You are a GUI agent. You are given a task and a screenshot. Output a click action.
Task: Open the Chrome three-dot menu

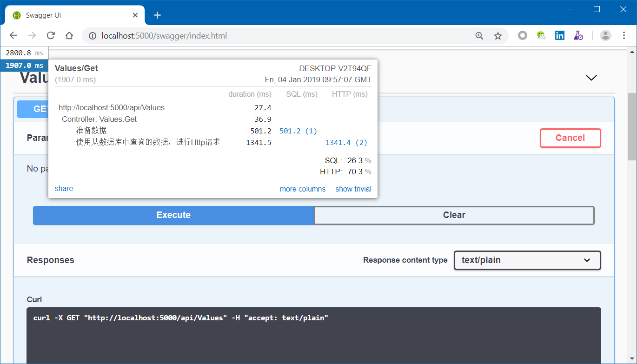(x=624, y=35)
